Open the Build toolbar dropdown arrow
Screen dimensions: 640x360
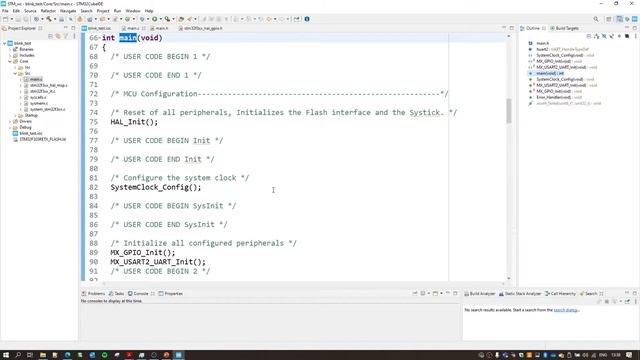pyautogui.click(x=55, y=19)
